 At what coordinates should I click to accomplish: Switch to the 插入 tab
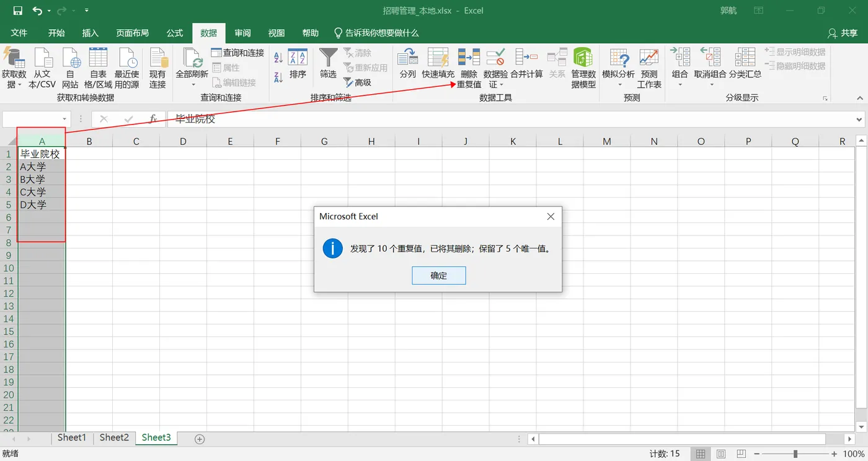click(91, 33)
